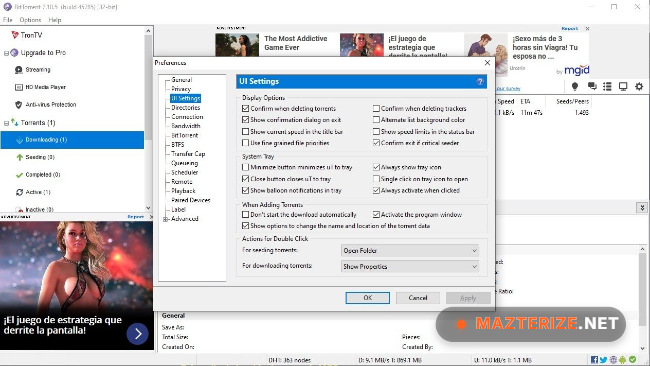The height and width of the screenshot is (366, 650).
Task: Select Scheduler in preferences tree
Action: (x=184, y=172)
